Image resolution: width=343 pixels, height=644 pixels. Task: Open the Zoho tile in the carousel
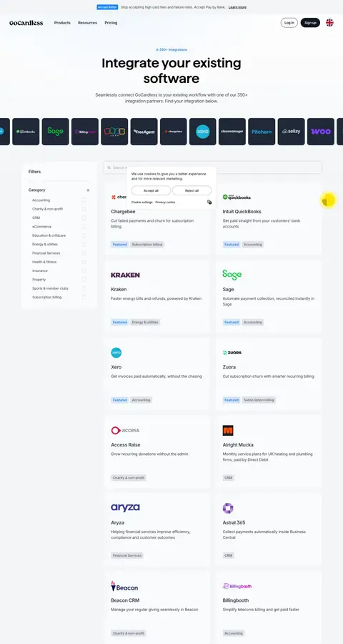point(114,132)
